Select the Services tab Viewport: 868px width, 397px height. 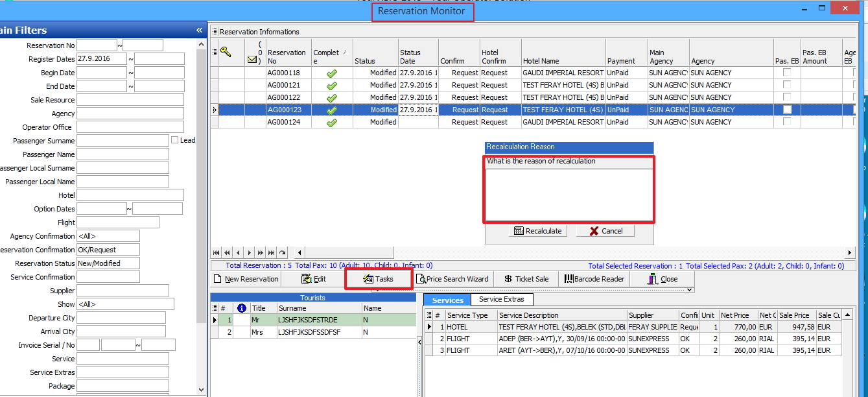(x=447, y=300)
